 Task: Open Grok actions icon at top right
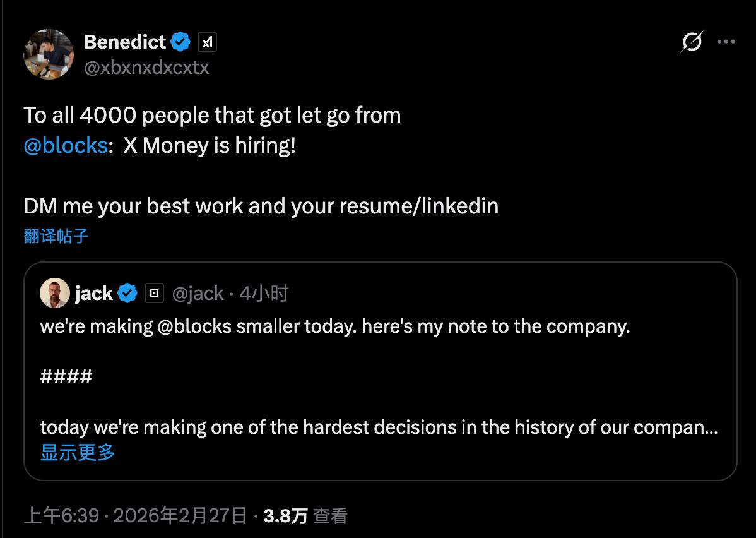coord(692,43)
